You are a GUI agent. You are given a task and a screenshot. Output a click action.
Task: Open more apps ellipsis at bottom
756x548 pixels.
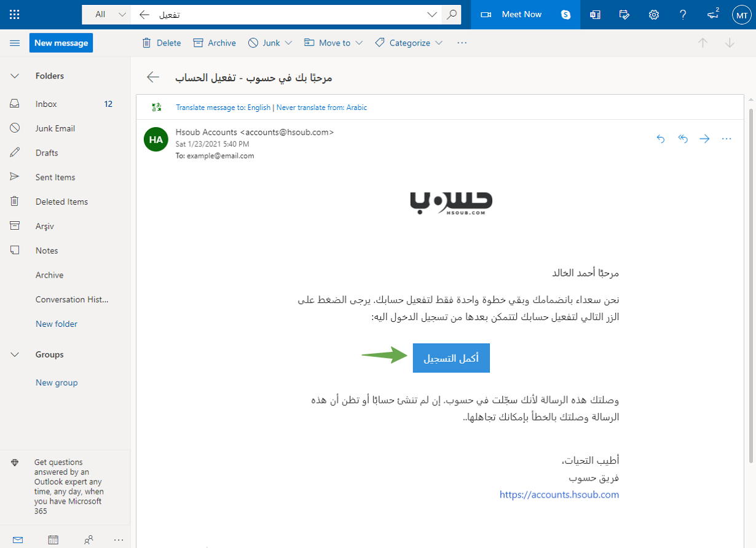[x=119, y=539]
